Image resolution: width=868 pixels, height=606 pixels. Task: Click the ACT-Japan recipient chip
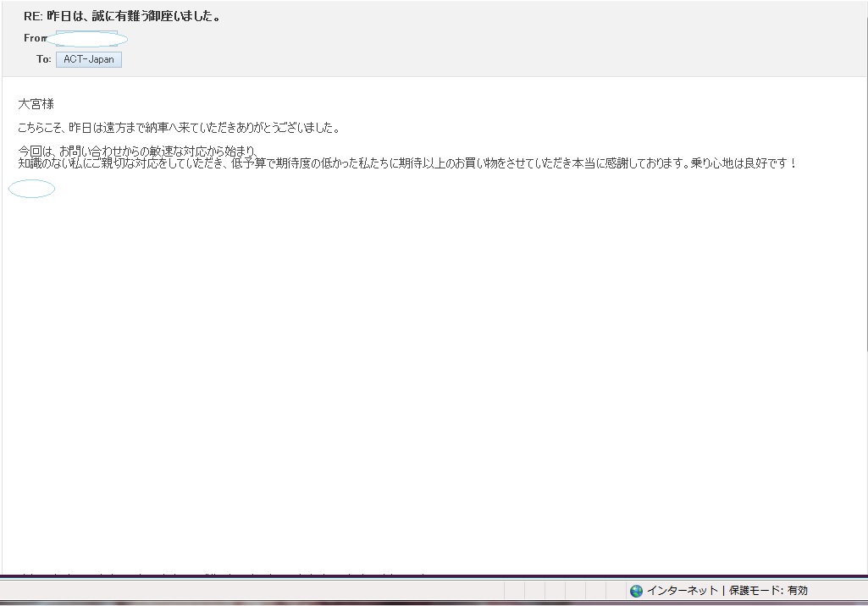point(89,59)
